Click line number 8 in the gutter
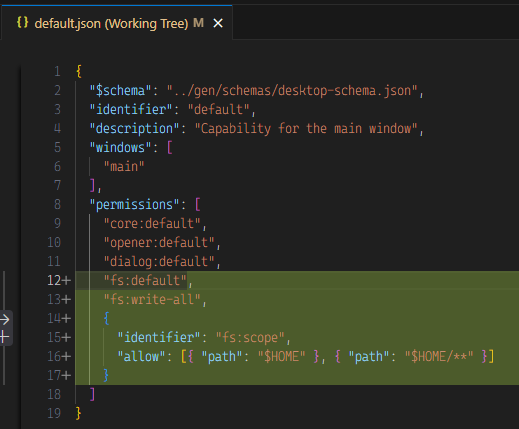 (x=57, y=204)
